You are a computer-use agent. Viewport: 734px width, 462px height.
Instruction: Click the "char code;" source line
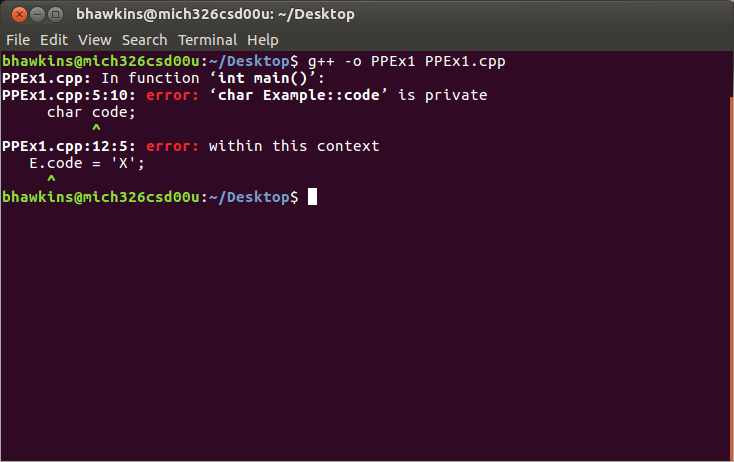91,112
